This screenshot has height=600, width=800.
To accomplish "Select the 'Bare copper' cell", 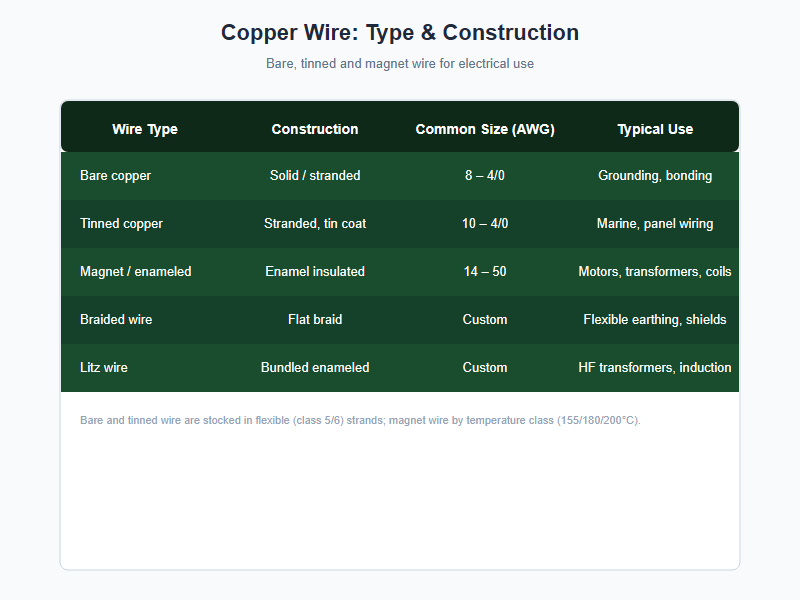I will [x=115, y=176].
